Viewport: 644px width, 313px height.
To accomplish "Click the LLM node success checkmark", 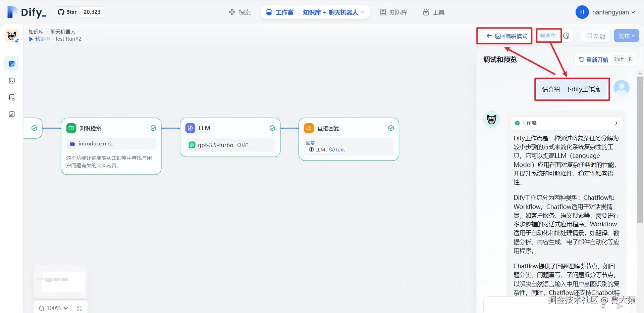I will (272, 128).
